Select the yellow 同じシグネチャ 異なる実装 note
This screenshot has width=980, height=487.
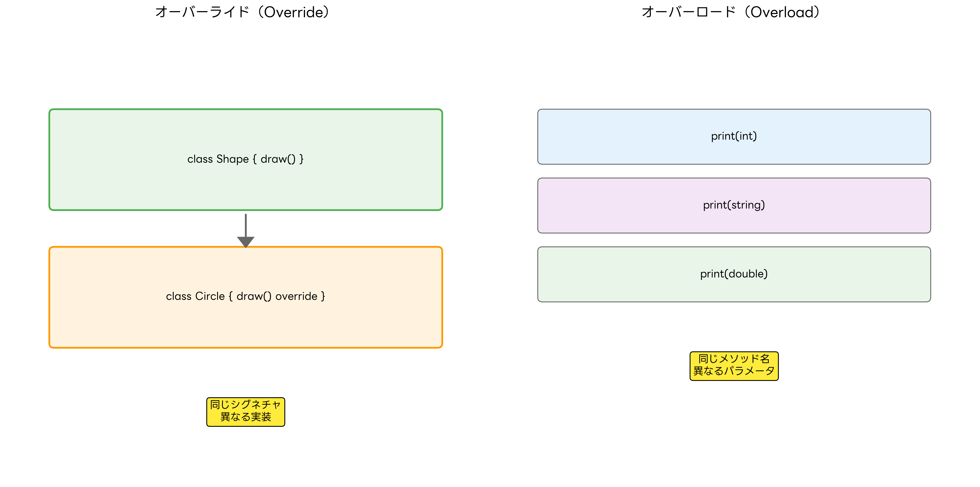[246, 412]
